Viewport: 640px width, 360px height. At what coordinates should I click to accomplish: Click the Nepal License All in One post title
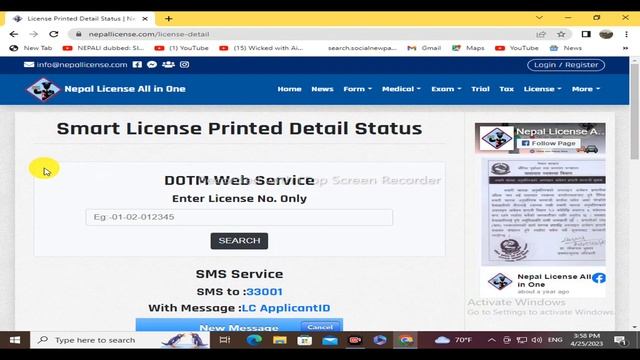(554, 280)
